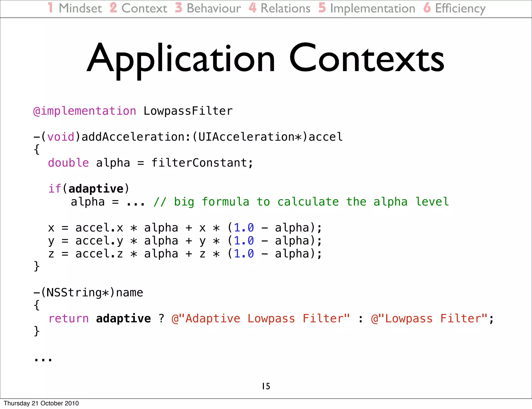Image resolution: width=532 pixels, height=409 pixels.
Task: Click the slide number 15
Action: tap(266, 386)
